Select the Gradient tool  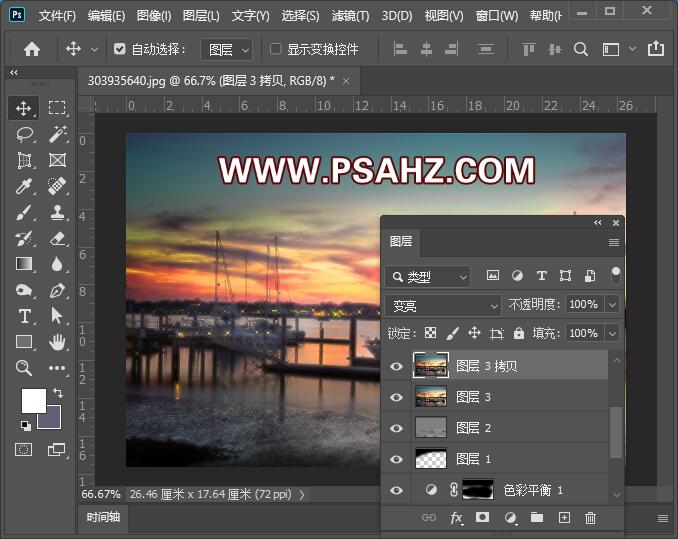pyautogui.click(x=25, y=264)
